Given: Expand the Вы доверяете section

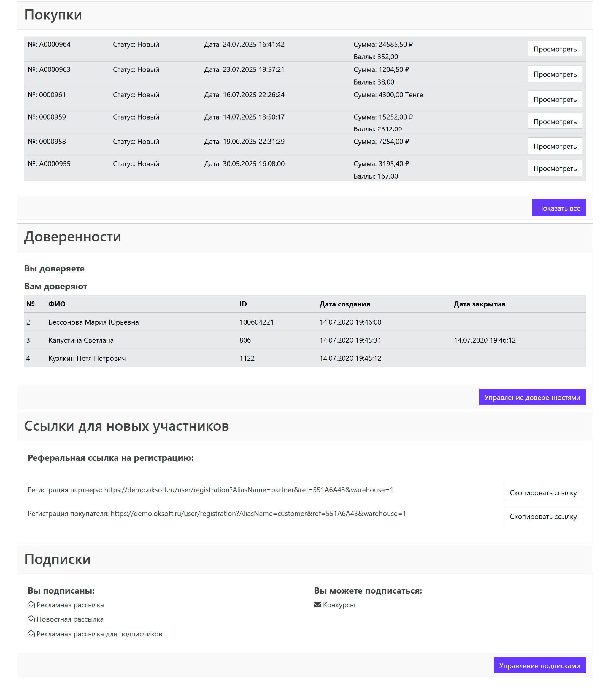Looking at the screenshot, I should (x=54, y=269).
